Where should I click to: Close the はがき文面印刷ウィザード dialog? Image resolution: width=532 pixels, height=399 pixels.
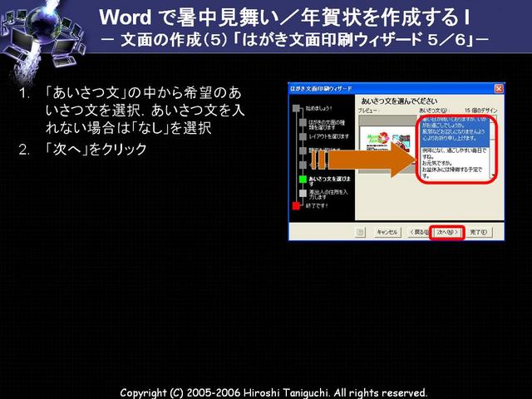[x=499, y=89]
